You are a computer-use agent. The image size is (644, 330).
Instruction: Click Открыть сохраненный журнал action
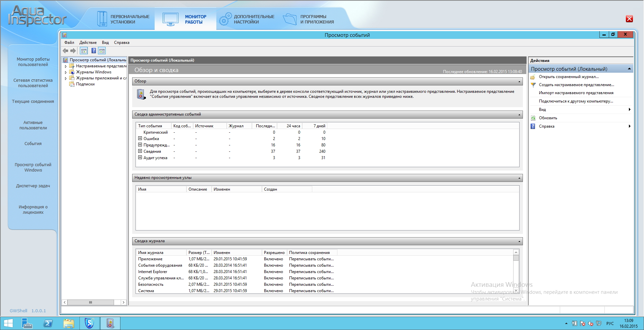569,77
